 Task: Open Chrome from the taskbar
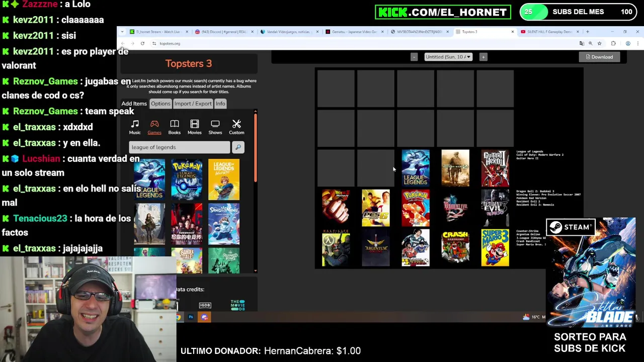(x=178, y=317)
